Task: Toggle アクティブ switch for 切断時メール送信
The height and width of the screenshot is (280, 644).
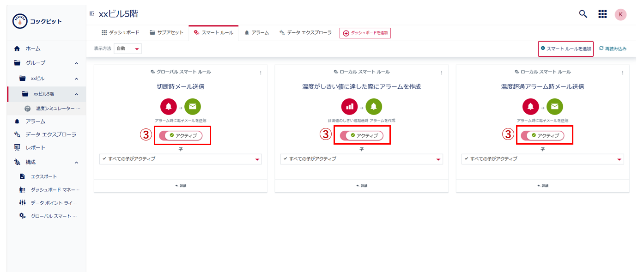Action: (x=181, y=135)
